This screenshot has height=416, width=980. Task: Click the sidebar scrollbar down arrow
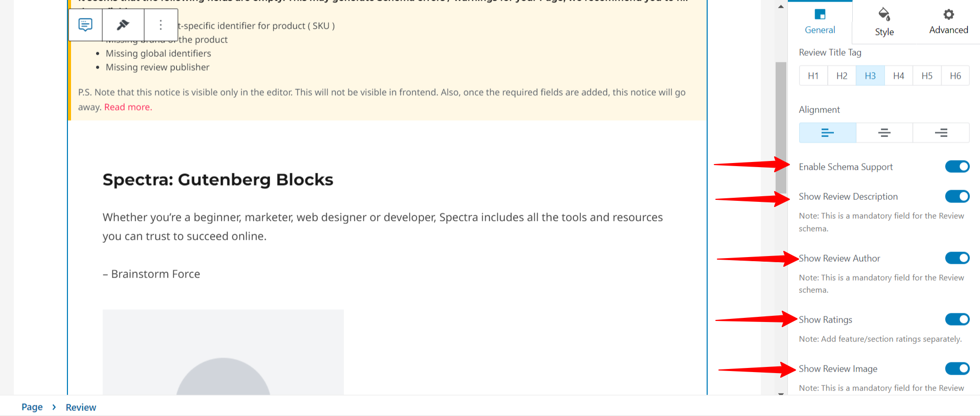pyautogui.click(x=781, y=394)
